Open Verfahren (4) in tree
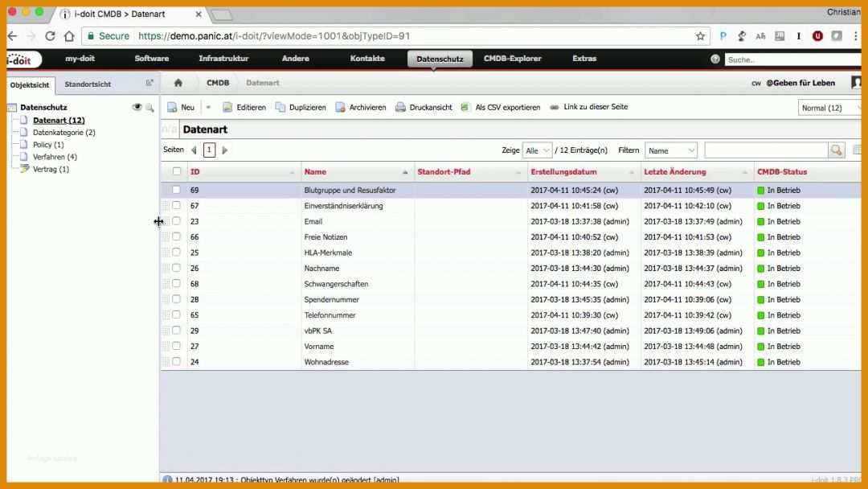The width and height of the screenshot is (868, 489). click(55, 157)
